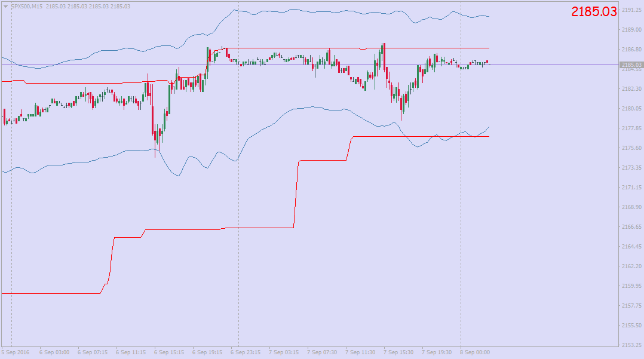Screen dimensions: 644x359
Task: Click the 7 Sep 15:30 time label
Action: click(x=398, y=352)
